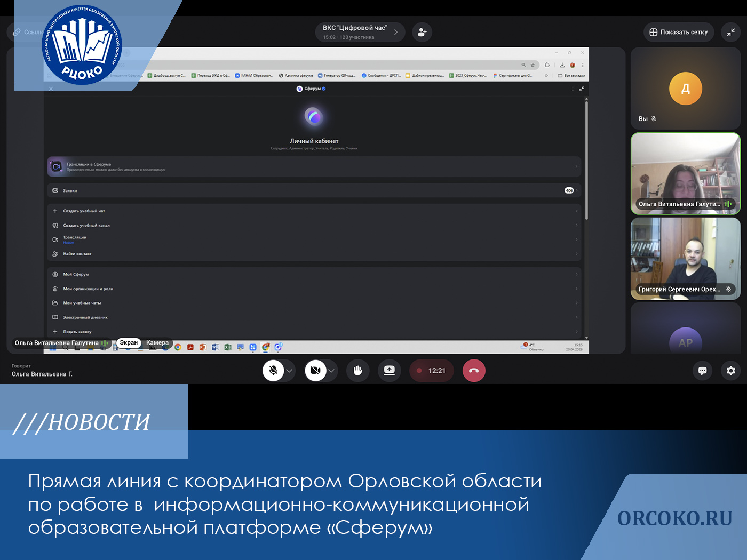Select the Экран view tab
This screenshot has width=747, height=560.
[x=129, y=343]
